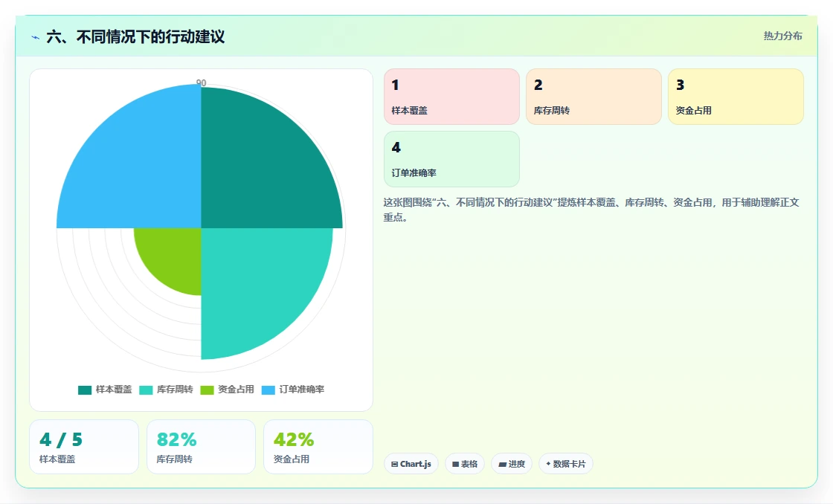Toggle 订单准确率 legend item in chart
This screenshot has width=833, height=504.
click(x=293, y=390)
